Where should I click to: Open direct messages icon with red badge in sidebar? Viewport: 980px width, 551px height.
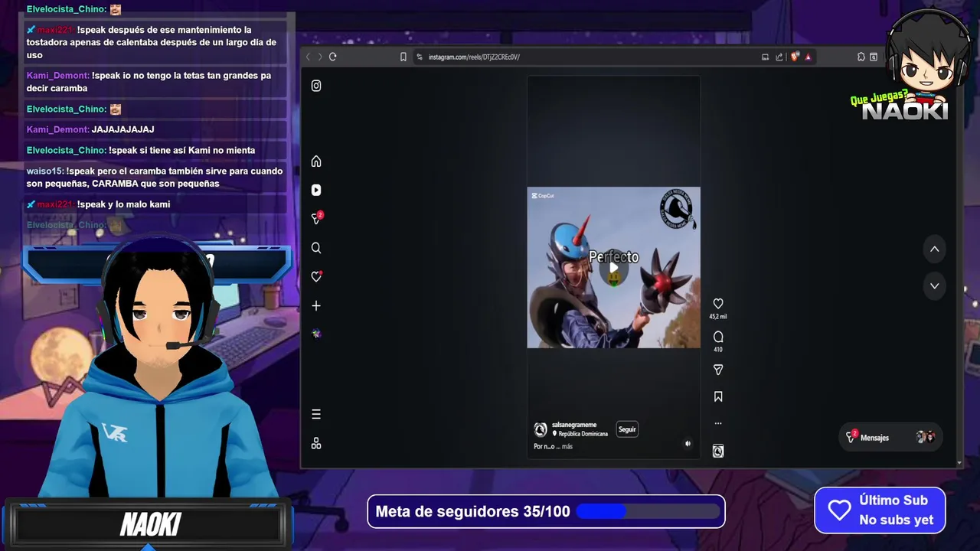316,218
